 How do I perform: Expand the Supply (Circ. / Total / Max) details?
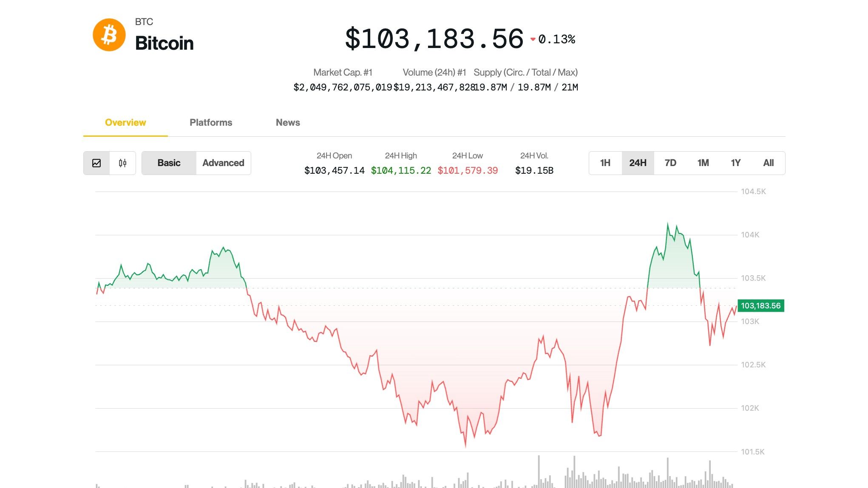[x=527, y=73]
